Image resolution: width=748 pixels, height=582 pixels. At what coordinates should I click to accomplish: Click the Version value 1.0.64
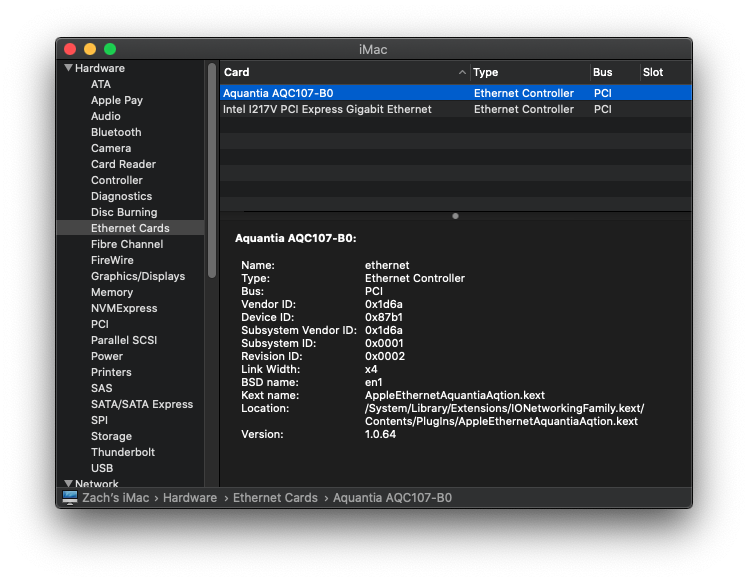click(380, 435)
